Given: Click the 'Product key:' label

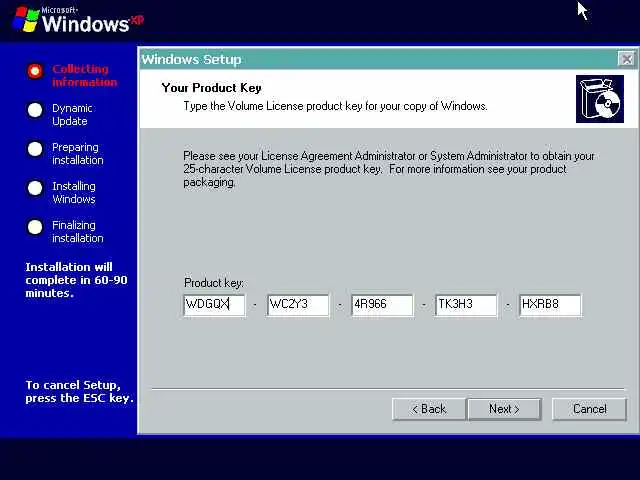Looking at the screenshot, I should (213, 283).
